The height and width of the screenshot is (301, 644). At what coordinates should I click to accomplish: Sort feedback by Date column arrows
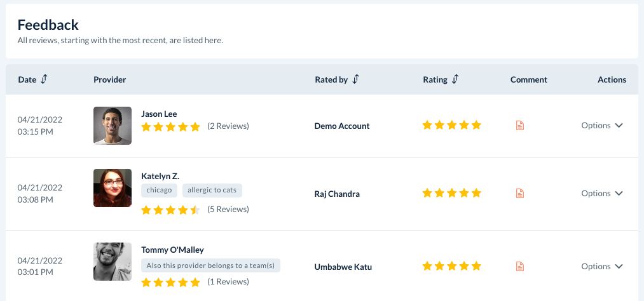pos(44,79)
